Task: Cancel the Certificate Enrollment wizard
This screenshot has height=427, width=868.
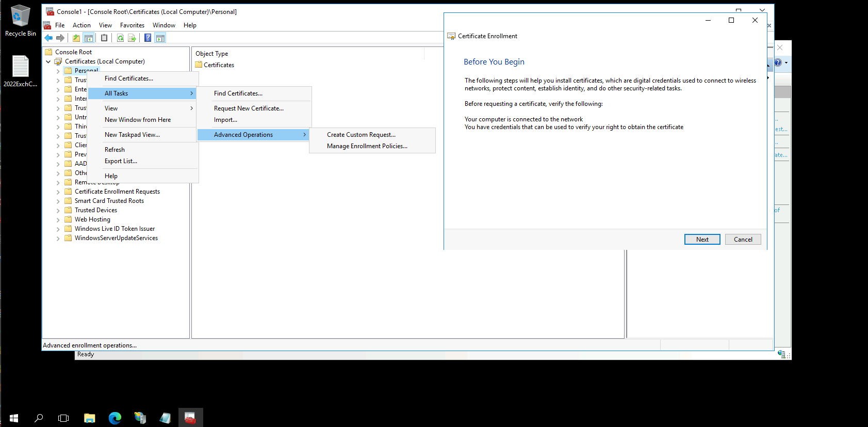Action: (743, 240)
